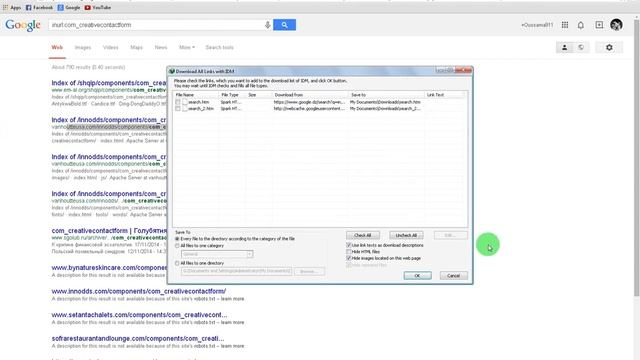
Task: Open the Google apps grid
Action: coord(565,25)
